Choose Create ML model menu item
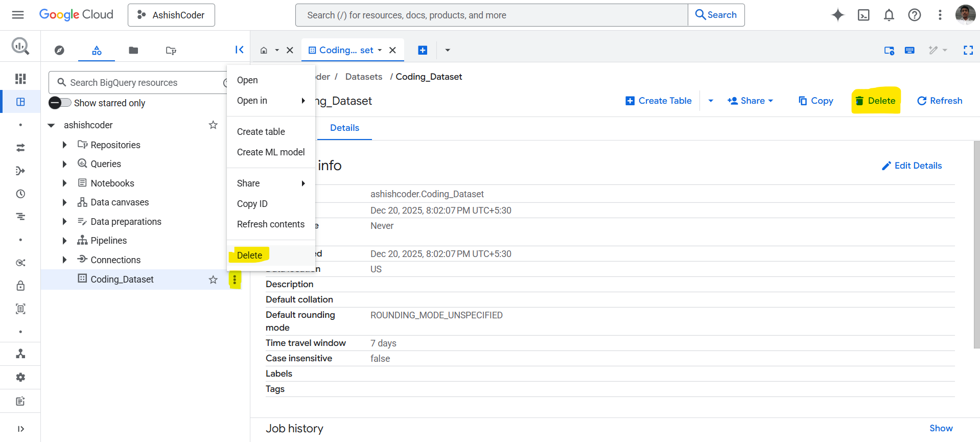980x442 pixels. coord(271,152)
